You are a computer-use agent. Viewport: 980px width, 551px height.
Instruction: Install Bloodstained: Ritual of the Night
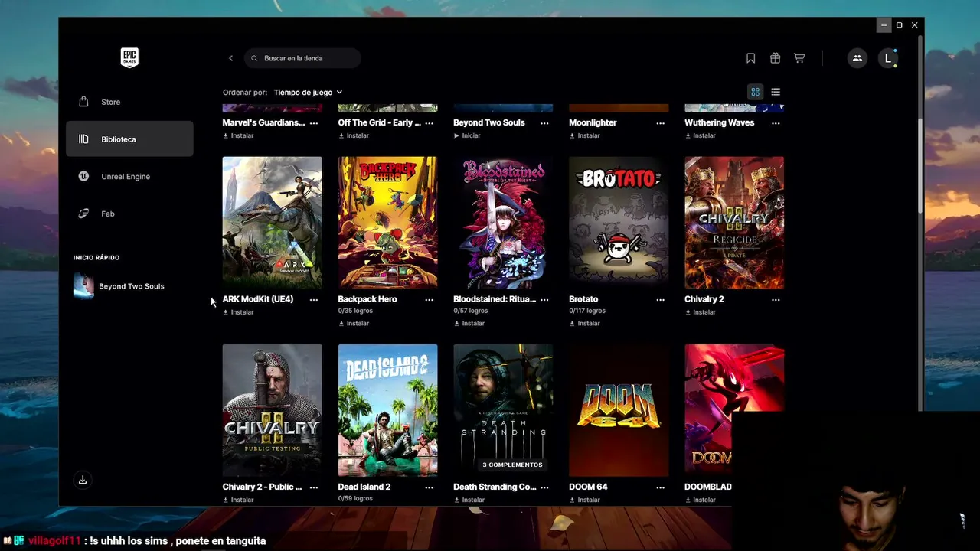[x=469, y=323]
